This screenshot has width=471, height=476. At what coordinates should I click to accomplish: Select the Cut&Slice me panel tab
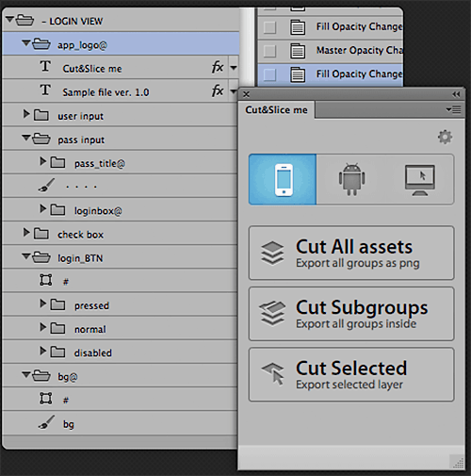pos(276,110)
